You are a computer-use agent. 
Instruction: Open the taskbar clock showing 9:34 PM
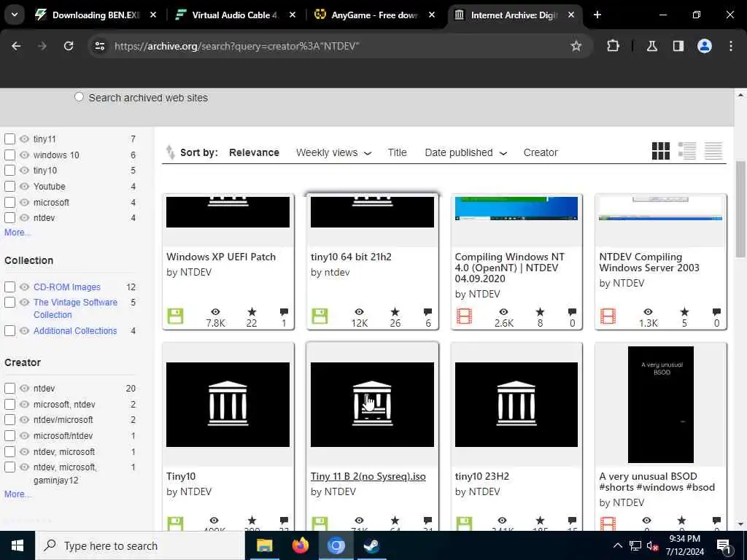(684, 545)
